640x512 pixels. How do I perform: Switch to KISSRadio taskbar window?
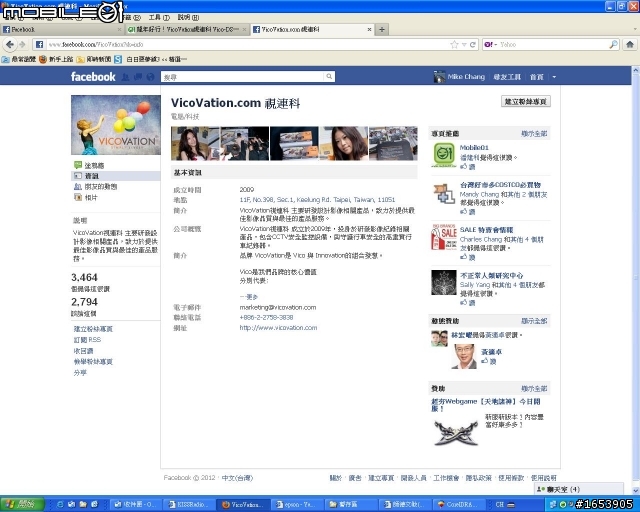[189, 505]
